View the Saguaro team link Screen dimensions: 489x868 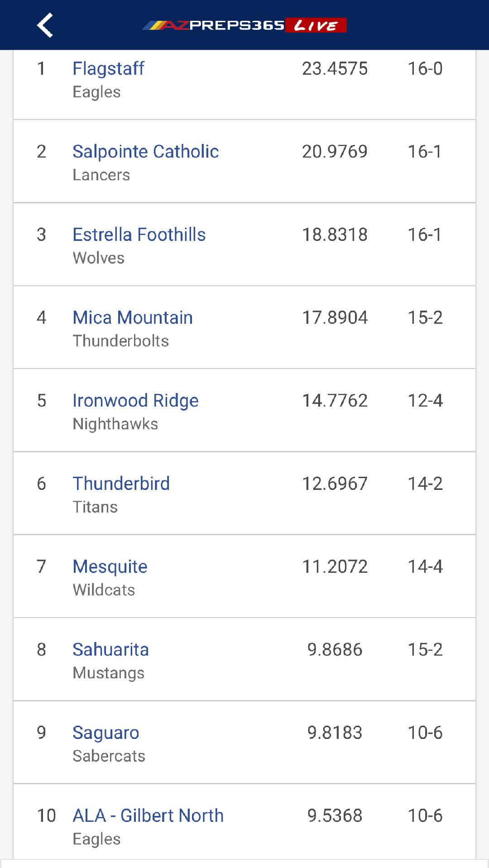point(106,733)
